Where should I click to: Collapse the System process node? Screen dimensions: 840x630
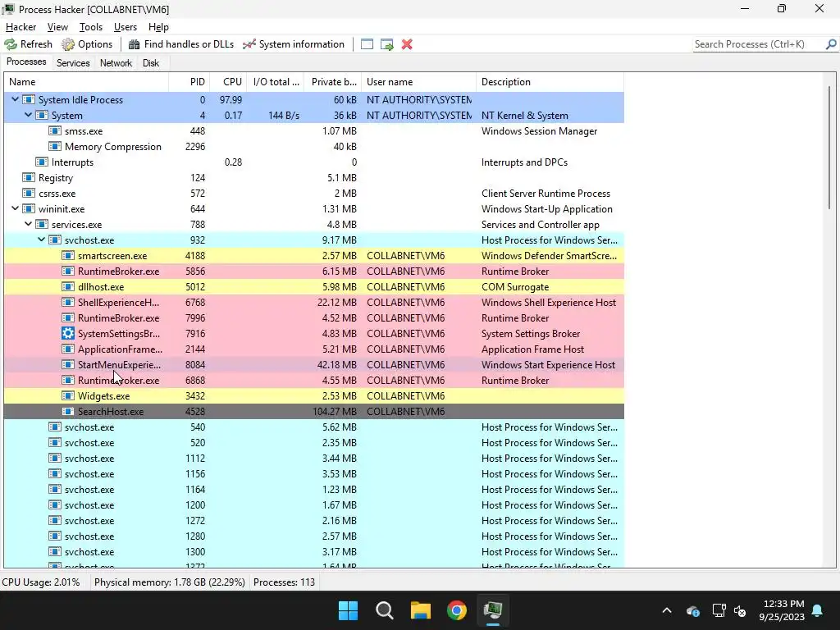(x=29, y=115)
